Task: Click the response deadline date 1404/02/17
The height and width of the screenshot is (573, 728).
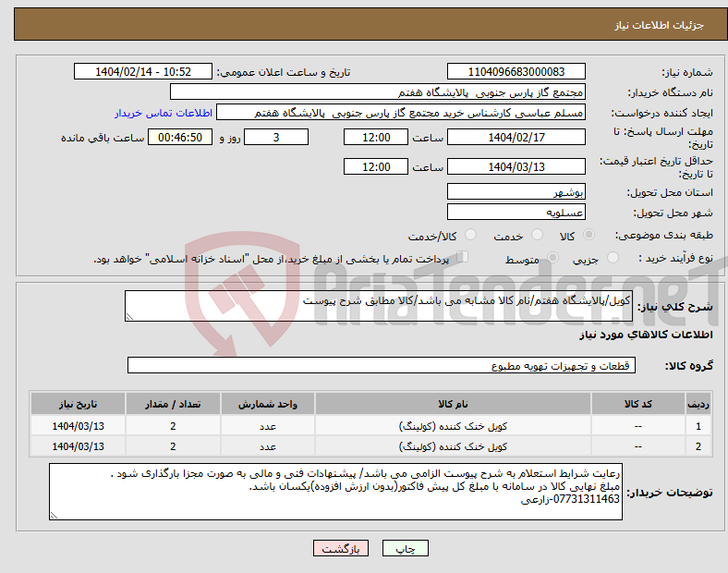Action: pos(516,138)
